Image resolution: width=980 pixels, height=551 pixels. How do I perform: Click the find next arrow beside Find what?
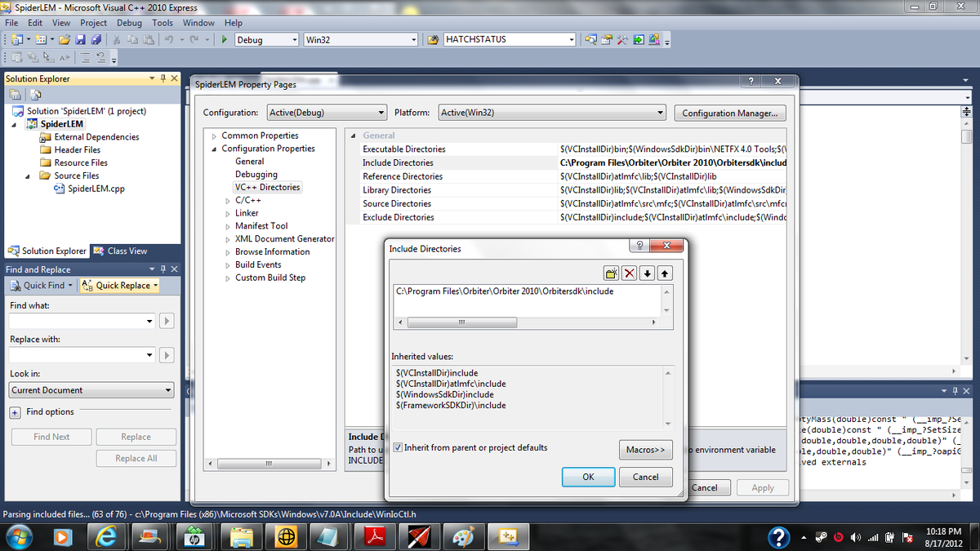(167, 322)
